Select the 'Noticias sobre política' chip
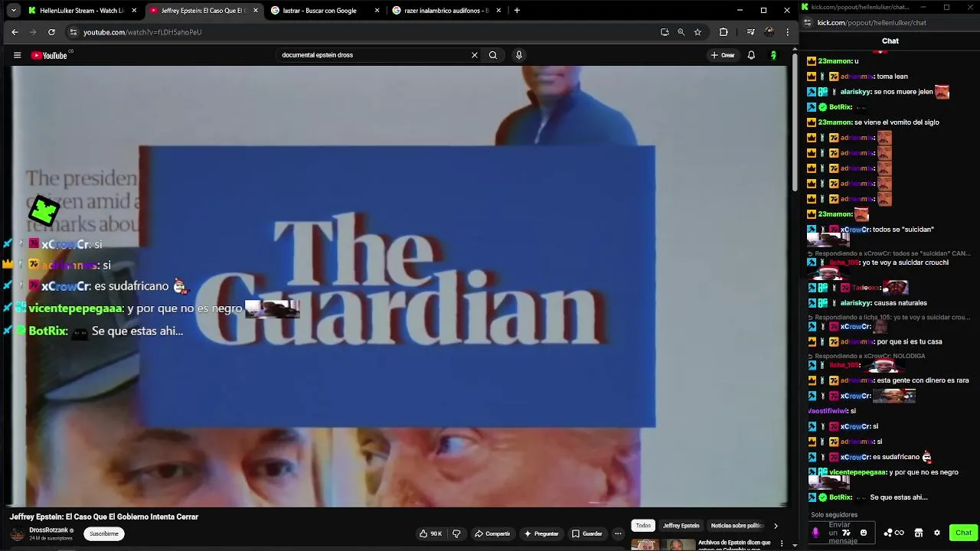 pos(737,526)
